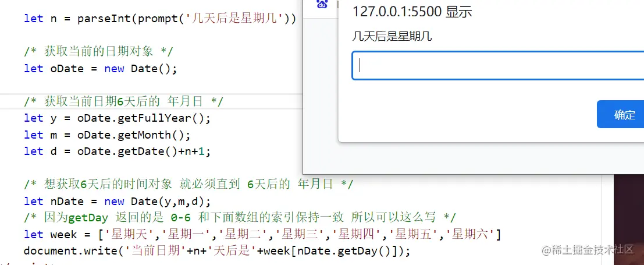Click the 'document.write' statement line
This screenshot has width=644, height=265.
coord(217,250)
